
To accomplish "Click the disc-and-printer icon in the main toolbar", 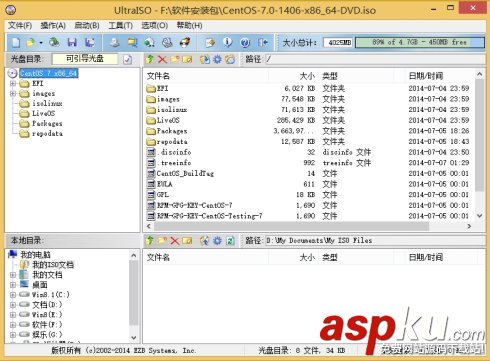I will click(x=167, y=42).
